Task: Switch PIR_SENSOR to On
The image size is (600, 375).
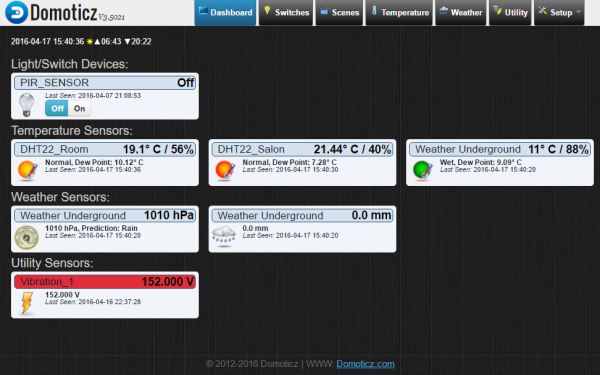Action: pos(80,109)
